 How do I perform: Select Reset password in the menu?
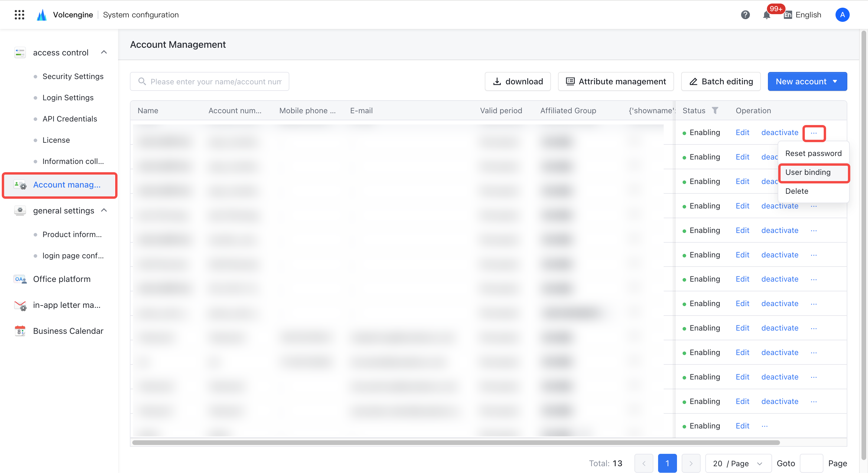click(x=813, y=154)
